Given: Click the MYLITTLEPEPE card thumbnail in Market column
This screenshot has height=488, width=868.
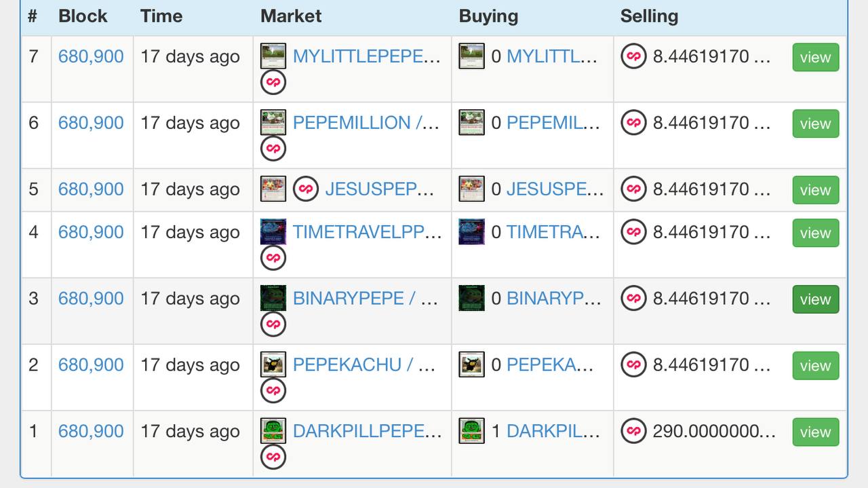Looking at the screenshot, I should click(x=273, y=56).
